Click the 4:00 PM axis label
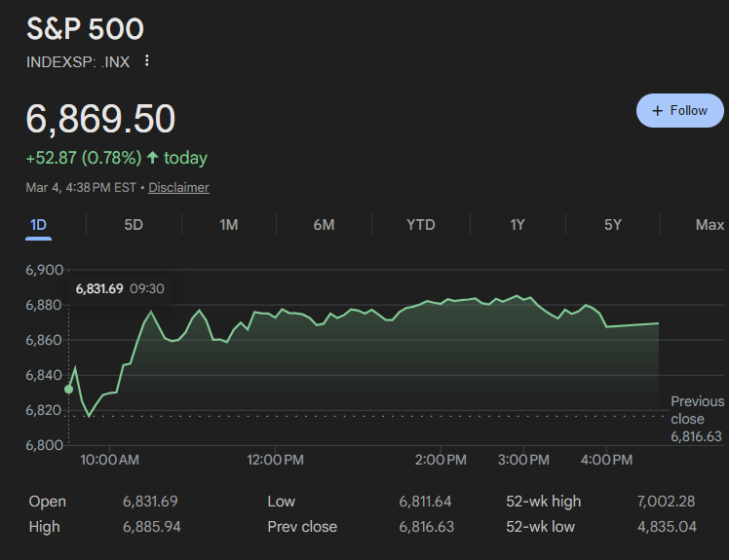Screen dimensions: 729x560 (606, 460)
